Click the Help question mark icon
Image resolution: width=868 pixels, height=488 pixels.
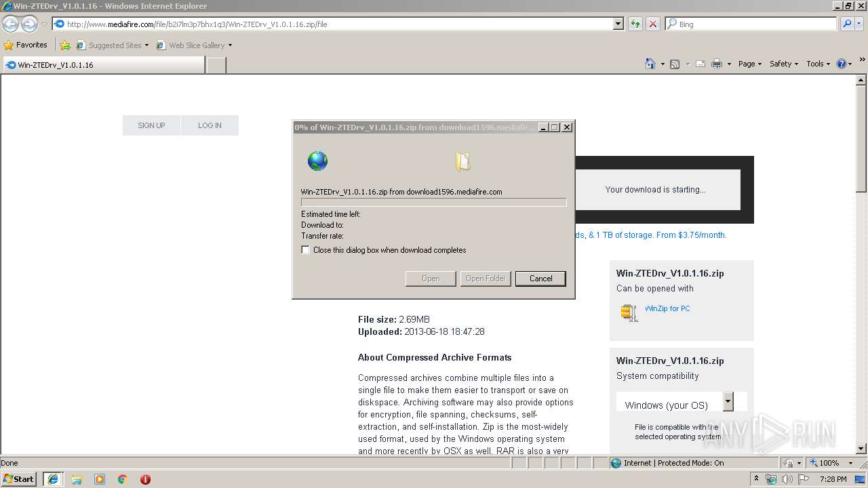click(842, 64)
